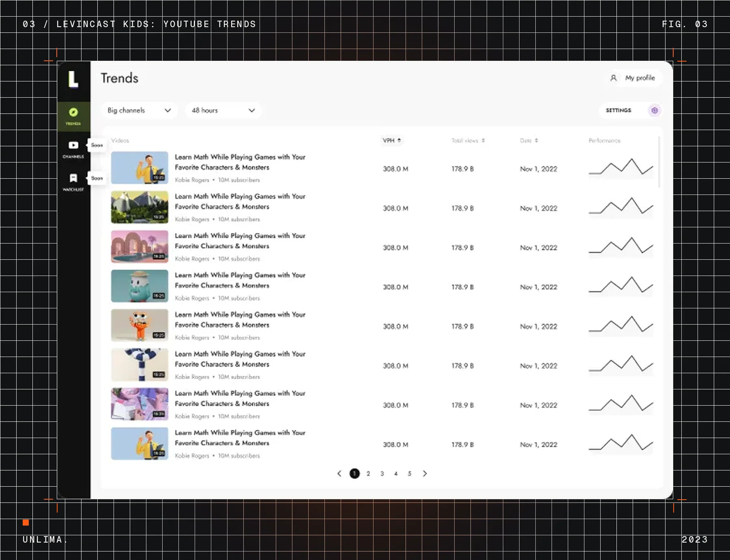This screenshot has height=560, width=730.
Task: Open the Big channels dropdown
Action: (x=139, y=110)
